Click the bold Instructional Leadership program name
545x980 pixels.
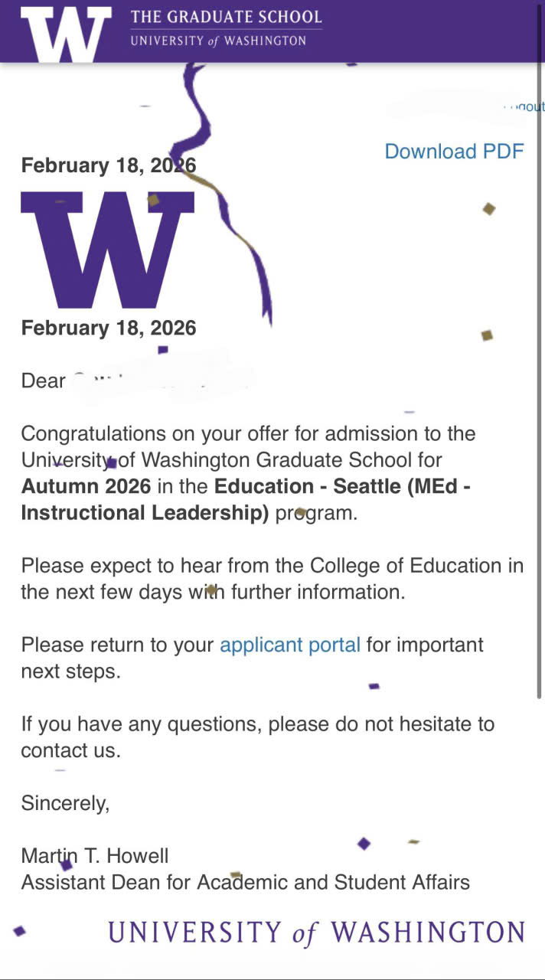click(145, 512)
